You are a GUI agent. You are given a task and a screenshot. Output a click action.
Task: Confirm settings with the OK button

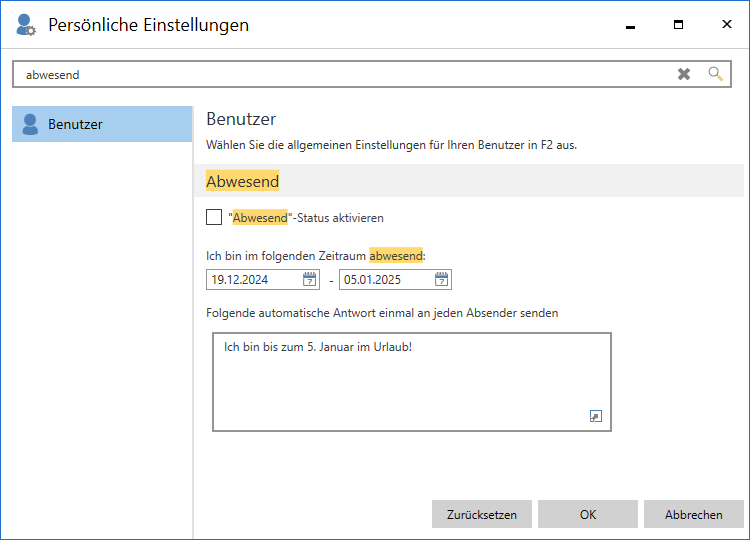click(x=588, y=514)
